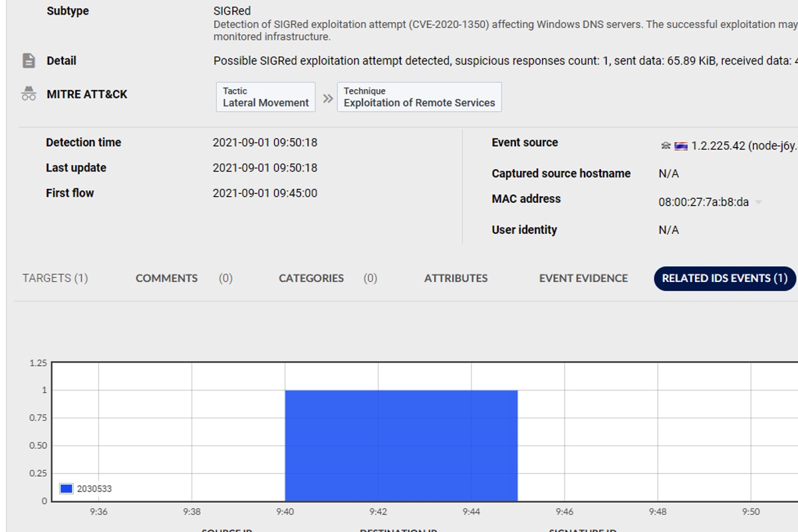This screenshot has height=532, width=798.
Task: Show the Event Evidence tab
Action: (583, 278)
